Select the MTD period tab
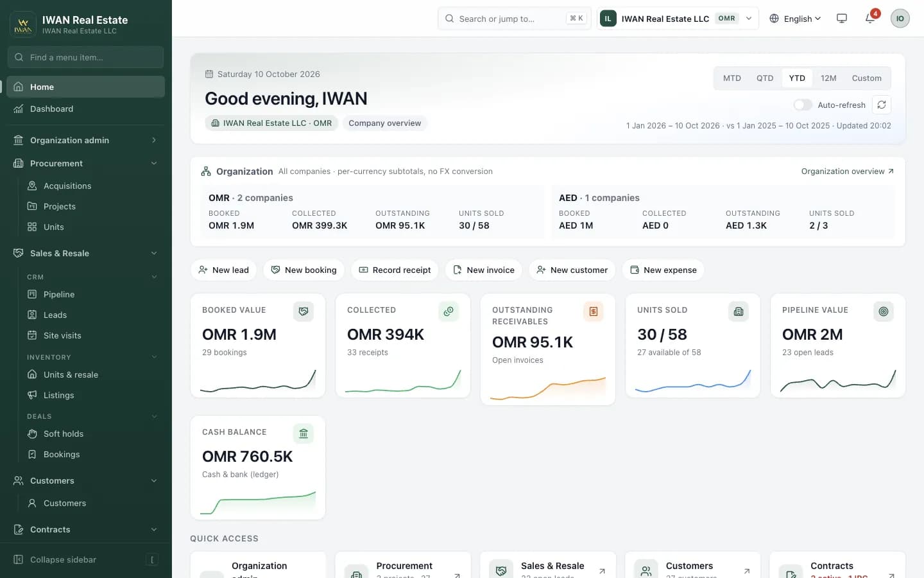Viewport: 924px width, 578px height. click(x=732, y=78)
